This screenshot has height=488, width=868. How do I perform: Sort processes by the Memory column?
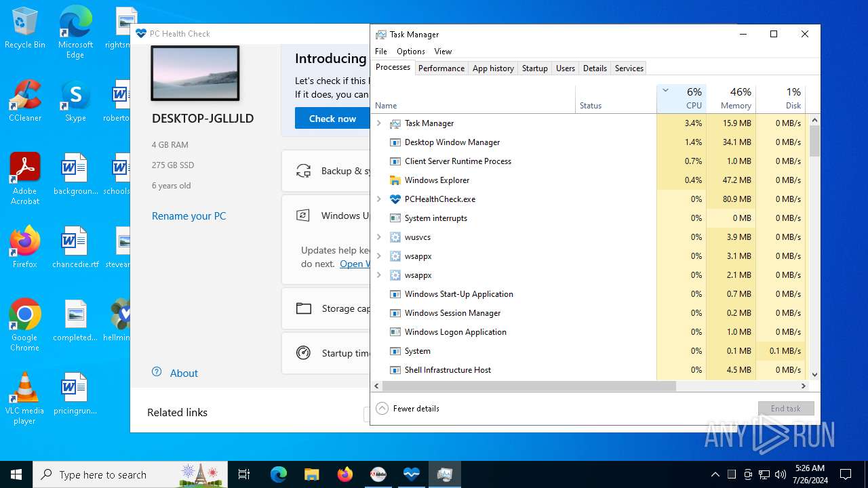730,98
